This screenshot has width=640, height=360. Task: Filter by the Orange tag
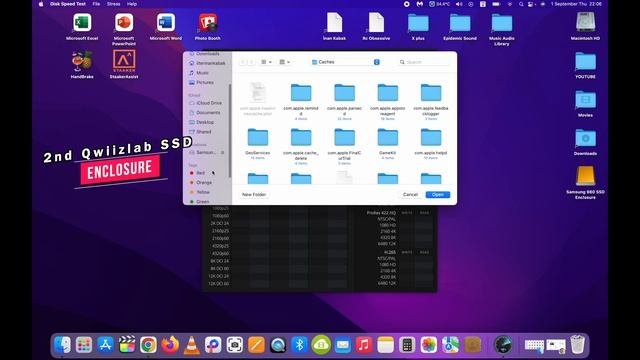[x=204, y=182]
